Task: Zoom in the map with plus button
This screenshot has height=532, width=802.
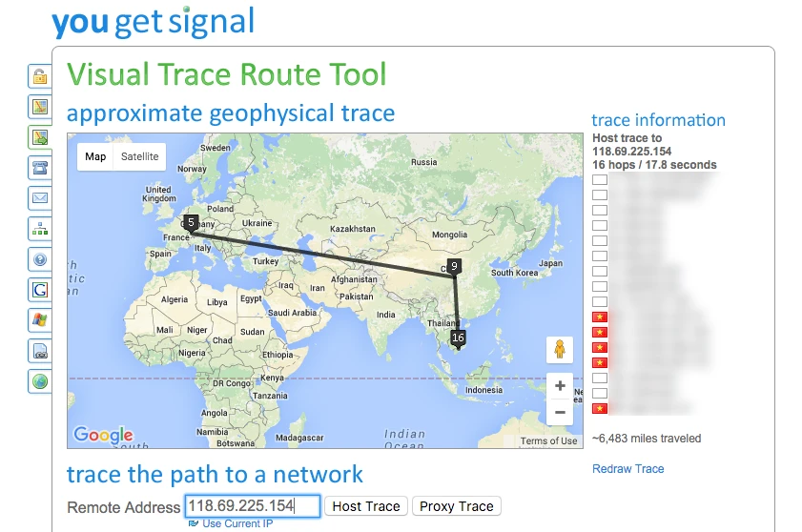Action: (560, 387)
